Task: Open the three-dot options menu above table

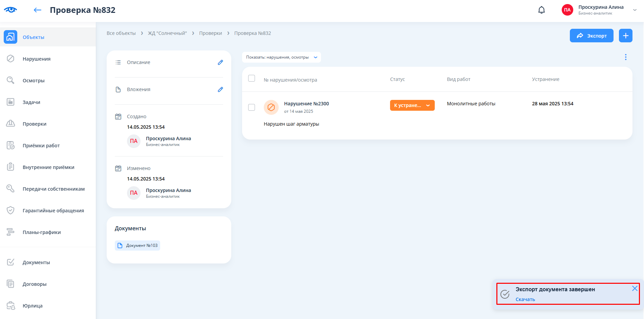Action: 625,57
